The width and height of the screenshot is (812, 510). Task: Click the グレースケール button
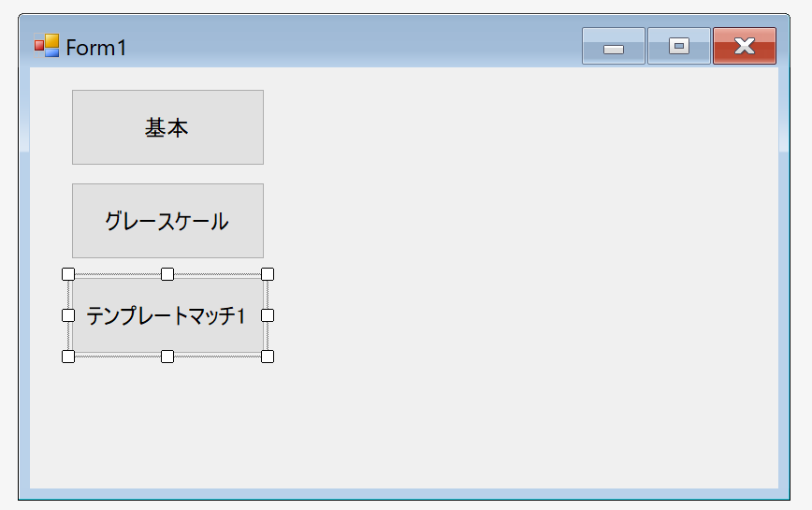tap(167, 221)
